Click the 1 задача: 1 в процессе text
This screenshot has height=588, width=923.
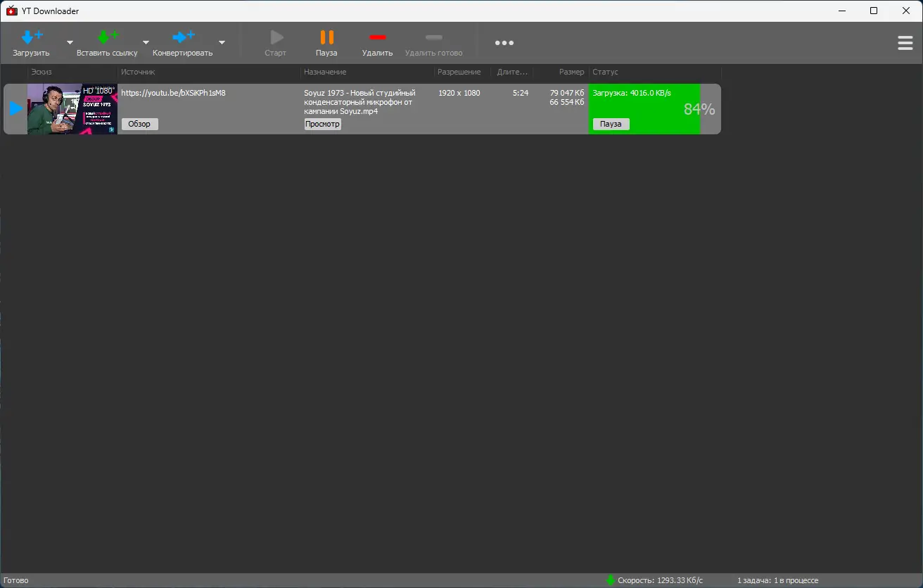click(777, 580)
